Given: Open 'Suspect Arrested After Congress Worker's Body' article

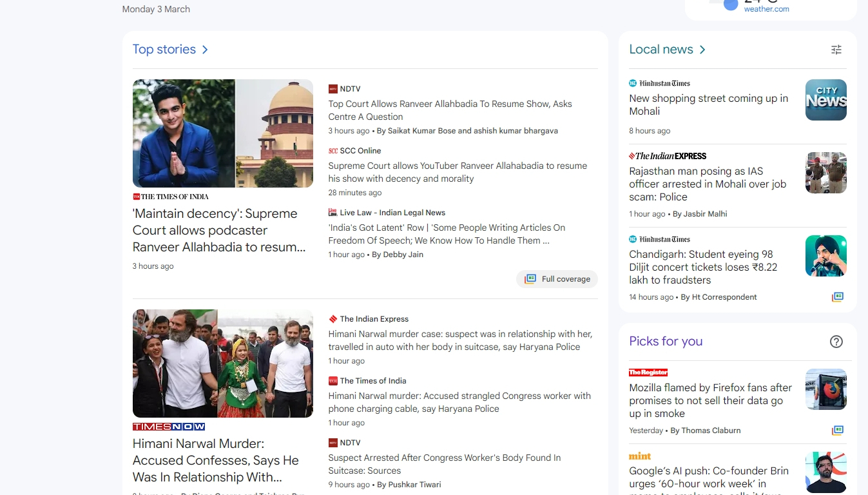Looking at the screenshot, I should pyautogui.click(x=445, y=464).
